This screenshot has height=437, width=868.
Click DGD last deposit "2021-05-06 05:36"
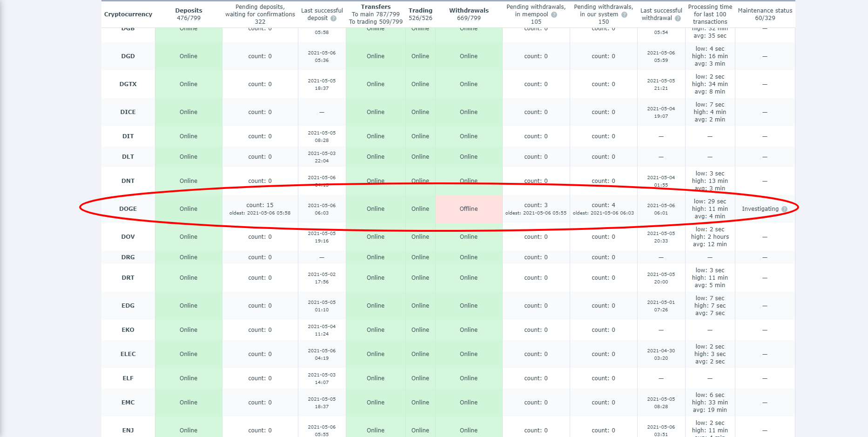(322, 56)
